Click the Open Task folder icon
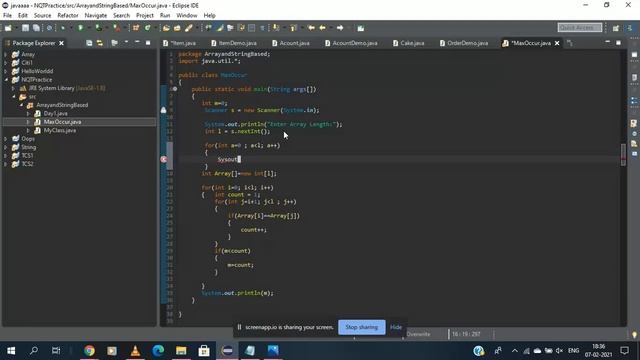 pyautogui.click(x=177, y=28)
